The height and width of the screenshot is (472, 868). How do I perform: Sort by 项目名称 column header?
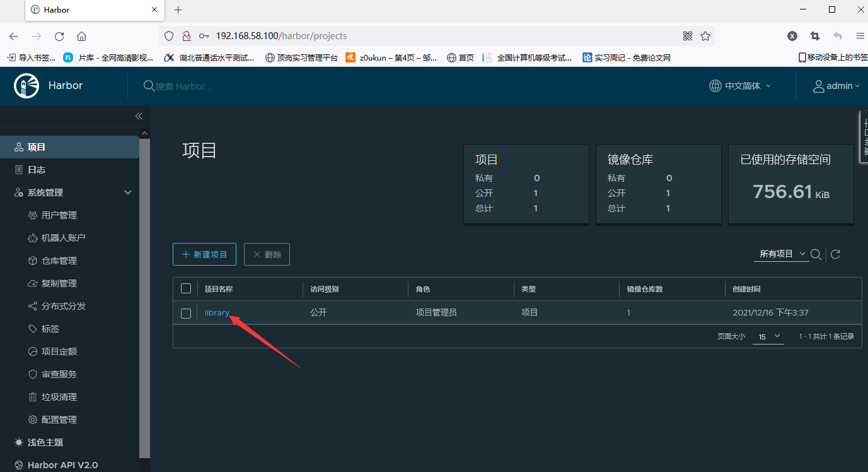click(x=219, y=289)
